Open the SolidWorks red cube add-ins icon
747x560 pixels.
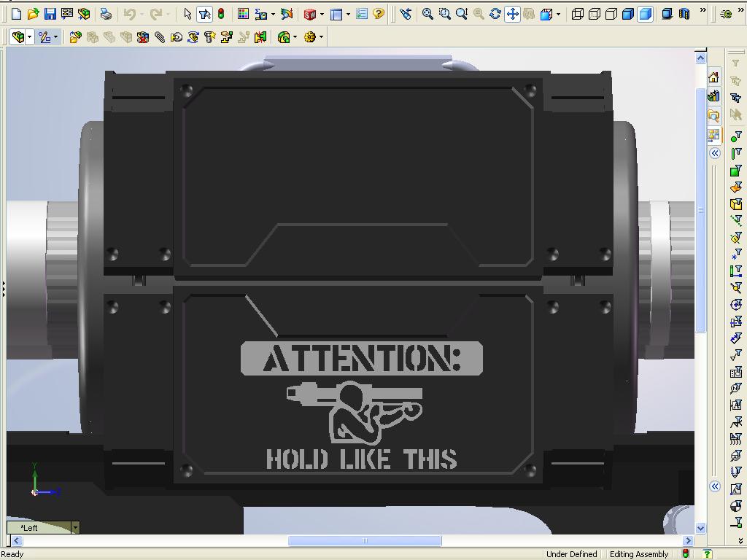309,15
